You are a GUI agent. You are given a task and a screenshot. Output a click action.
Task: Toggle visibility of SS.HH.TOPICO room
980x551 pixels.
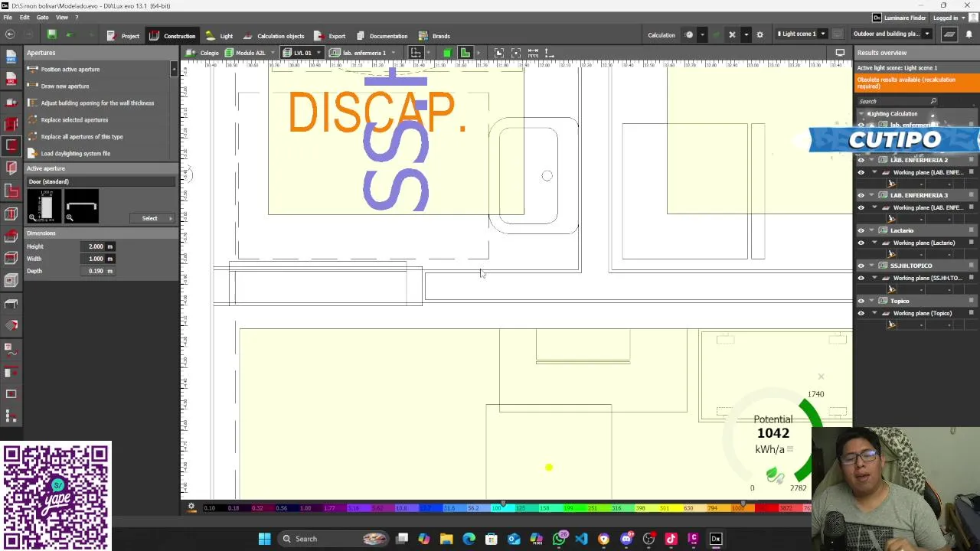click(x=861, y=266)
